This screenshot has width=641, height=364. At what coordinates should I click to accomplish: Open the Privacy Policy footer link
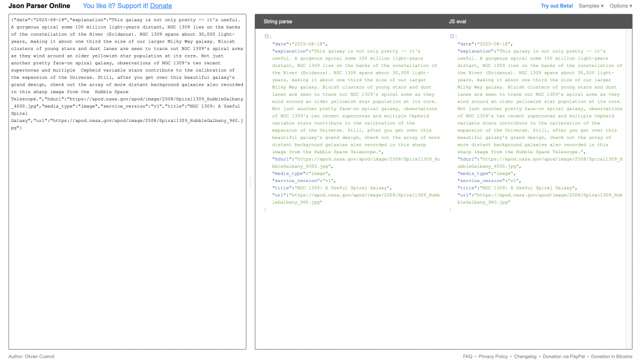(x=493, y=356)
